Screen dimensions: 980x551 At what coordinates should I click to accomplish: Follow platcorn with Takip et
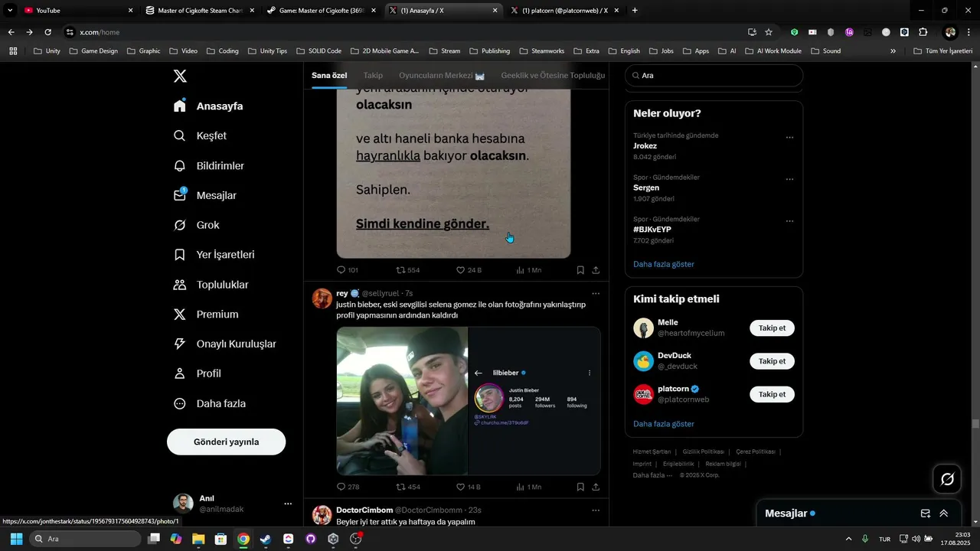pyautogui.click(x=772, y=394)
